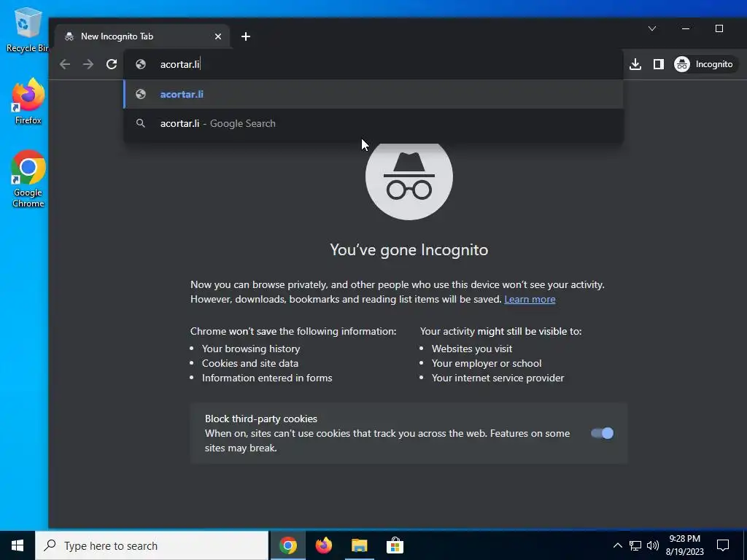
Task: Open File Explorer from the taskbar
Action: coord(359,545)
